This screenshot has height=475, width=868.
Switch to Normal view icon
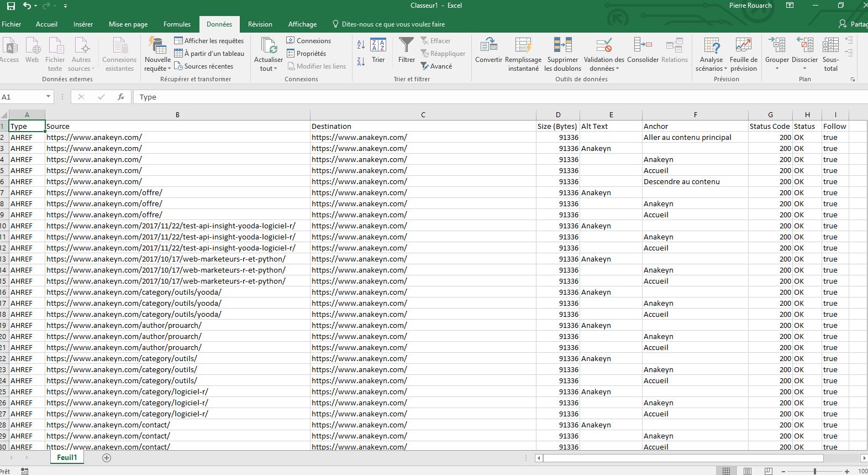(x=726, y=471)
